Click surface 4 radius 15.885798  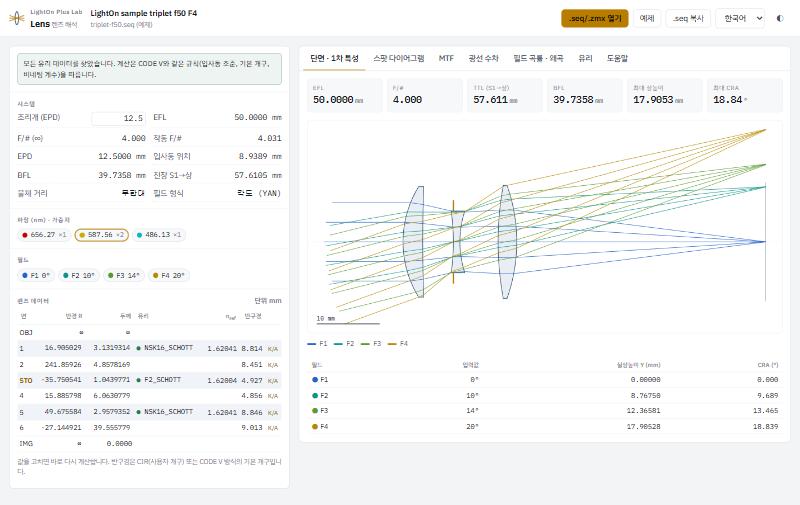click(63, 396)
